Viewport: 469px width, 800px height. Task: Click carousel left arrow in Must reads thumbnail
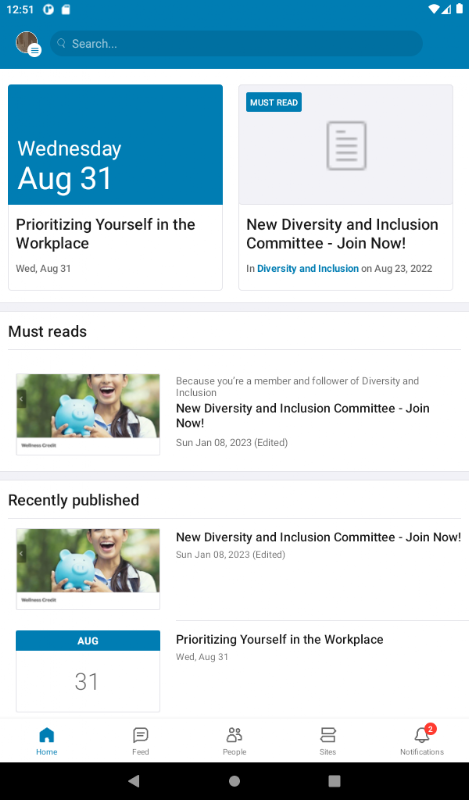(21, 399)
